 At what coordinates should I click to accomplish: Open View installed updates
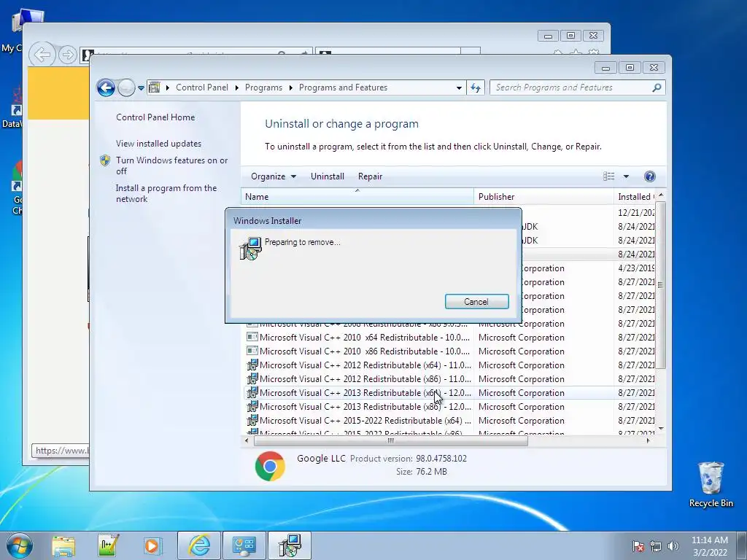158,144
